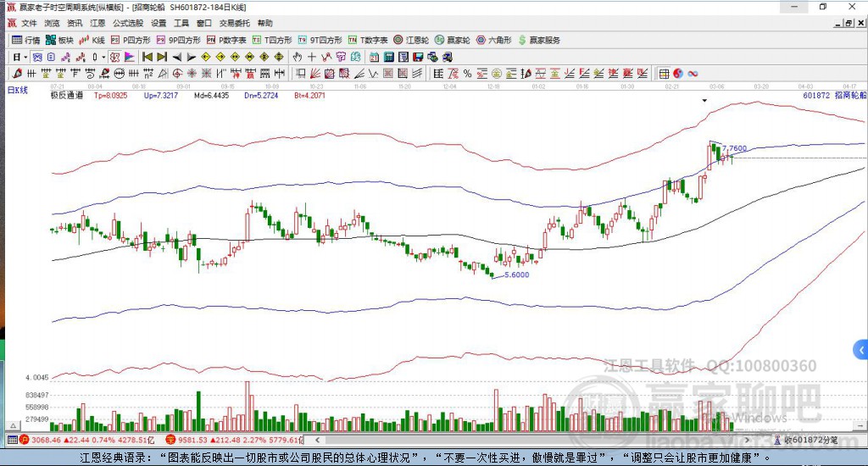868x466 pixels.
Task: Click the 7.7600 high price label
Action: click(735, 148)
